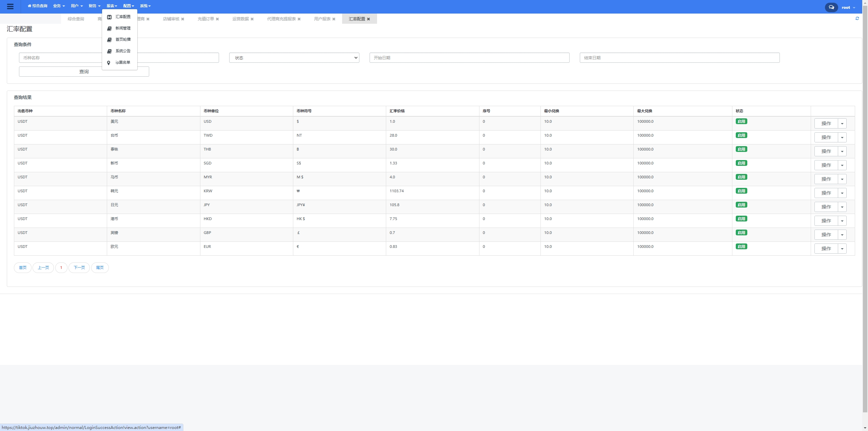This screenshot has width=868, height=431.
Task: Click the hamburger menu icon
Action: (x=10, y=6)
